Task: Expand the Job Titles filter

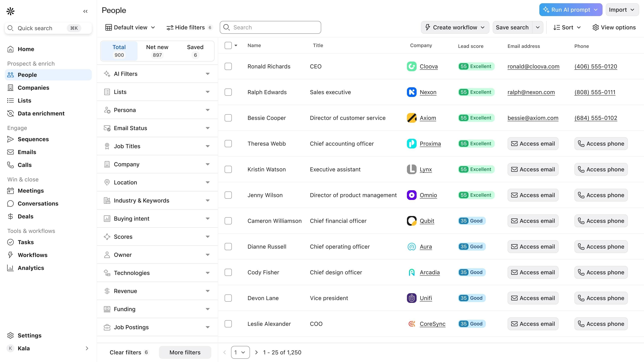Action: click(157, 146)
